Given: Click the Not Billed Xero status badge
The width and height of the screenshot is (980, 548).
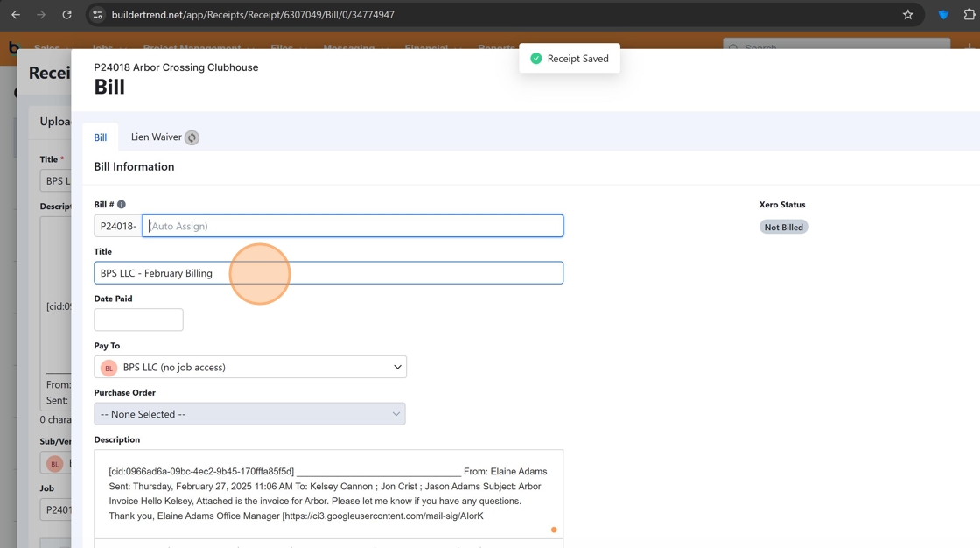Looking at the screenshot, I should [784, 227].
